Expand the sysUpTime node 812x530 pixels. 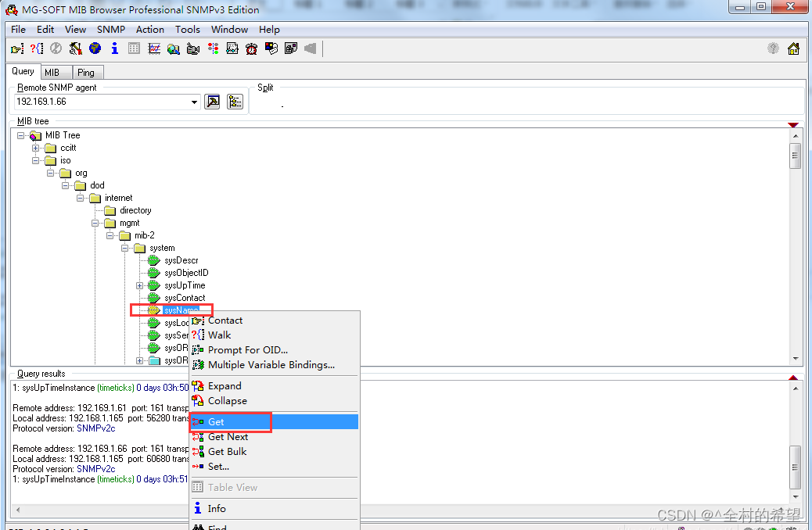[x=140, y=285]
